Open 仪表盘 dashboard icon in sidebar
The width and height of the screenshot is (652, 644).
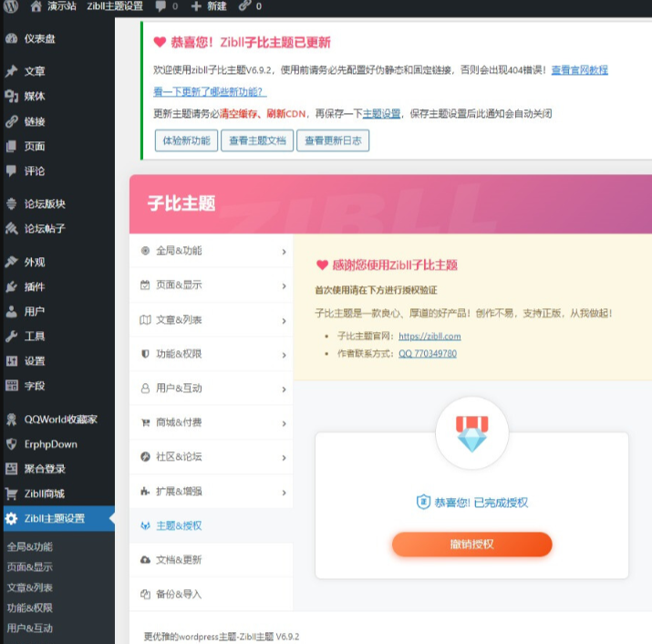(11, 38)
